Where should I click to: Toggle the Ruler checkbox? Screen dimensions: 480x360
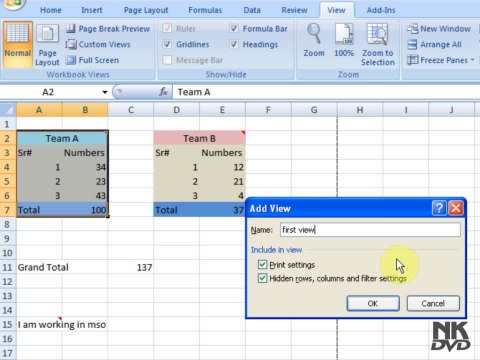point(167,28)
